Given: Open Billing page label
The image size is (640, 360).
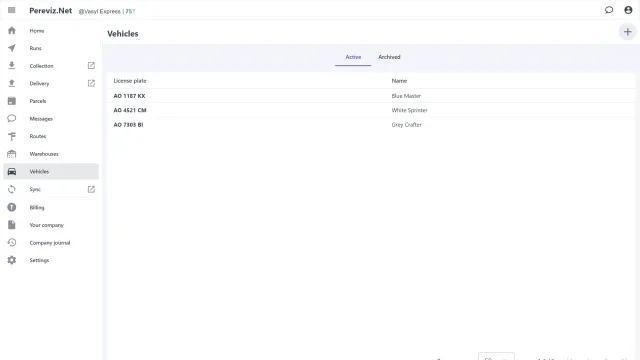Looking at the screenshot, I should point(37,207).
